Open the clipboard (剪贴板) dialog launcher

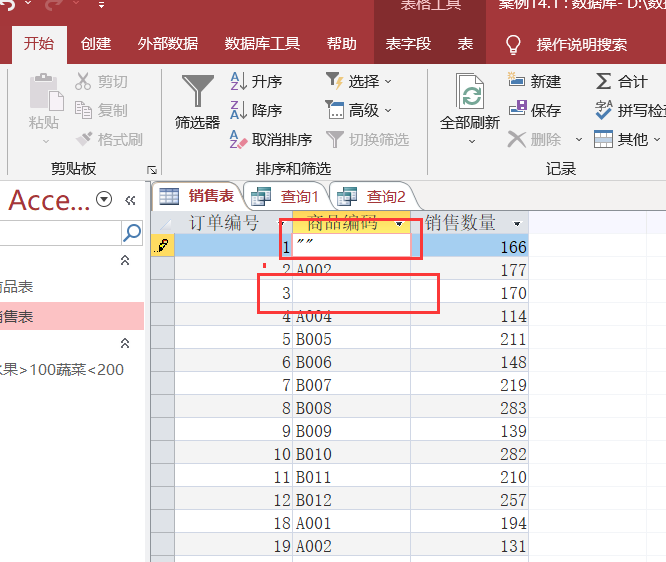tap(152, 170)
